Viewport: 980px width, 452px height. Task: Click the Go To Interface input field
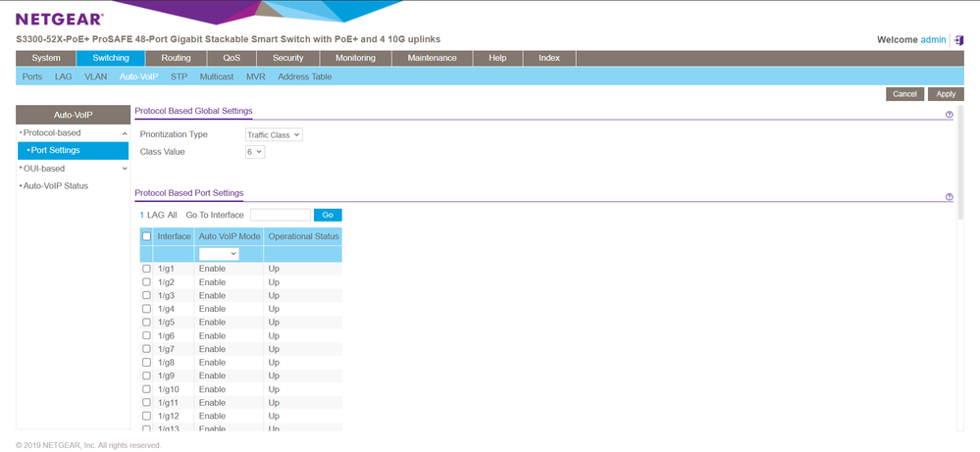click(x=280, y=215)
